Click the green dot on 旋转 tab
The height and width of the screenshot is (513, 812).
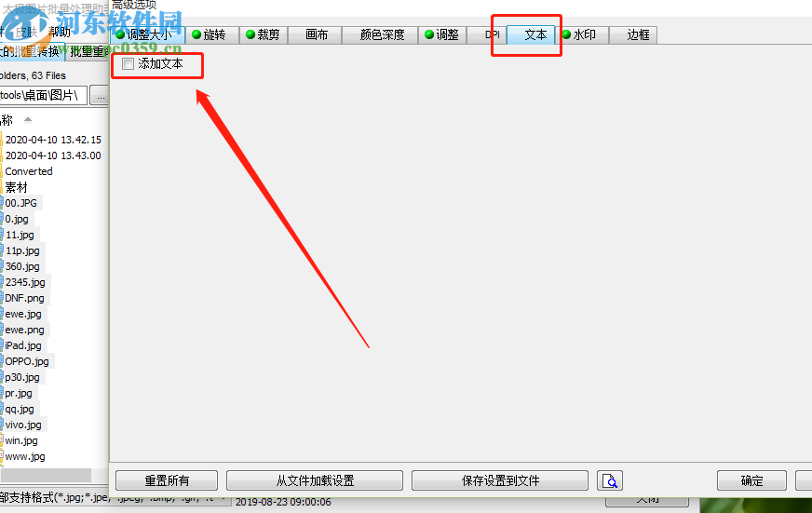point(196,34)
